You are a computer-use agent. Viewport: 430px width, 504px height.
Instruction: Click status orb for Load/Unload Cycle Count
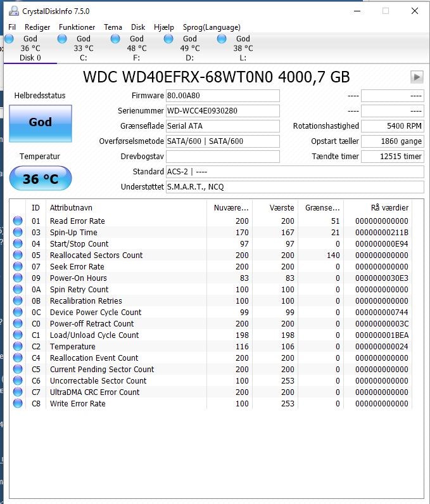[x=18, y=335]
